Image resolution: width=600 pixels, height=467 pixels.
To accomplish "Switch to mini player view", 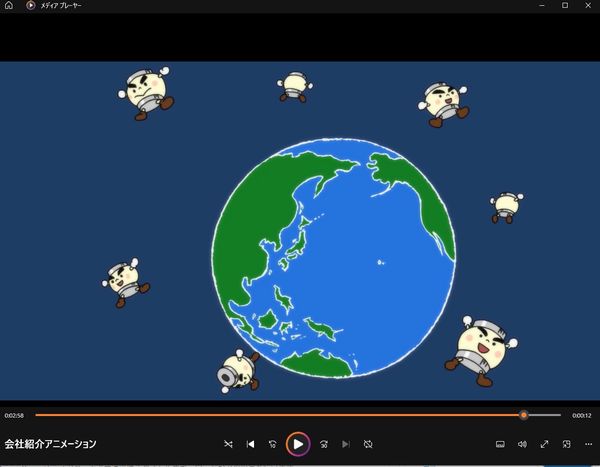I will (566, 443).
